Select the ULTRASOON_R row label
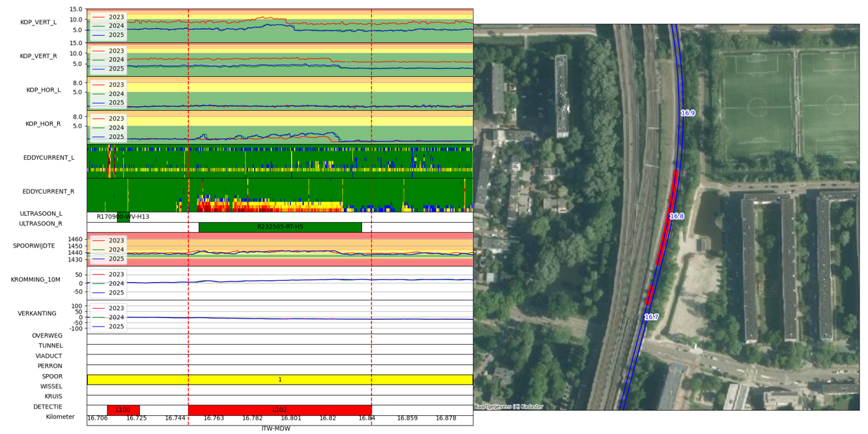The height and width of the screenshot is (434, 868). tap(41, 224)
